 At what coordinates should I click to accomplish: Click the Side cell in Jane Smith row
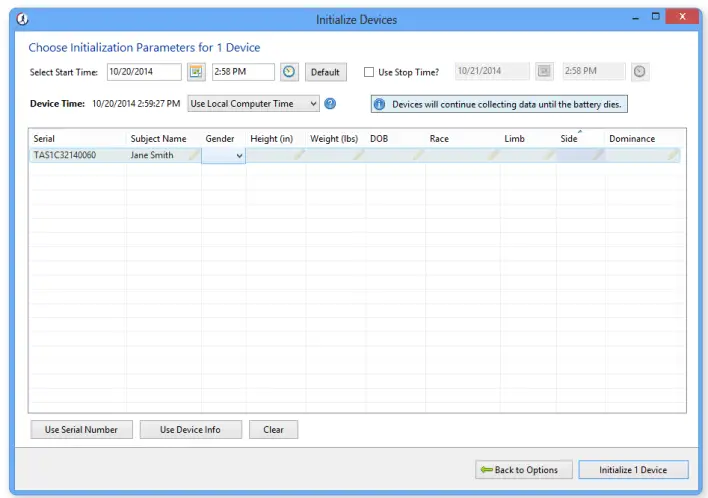tap(581, 155)
